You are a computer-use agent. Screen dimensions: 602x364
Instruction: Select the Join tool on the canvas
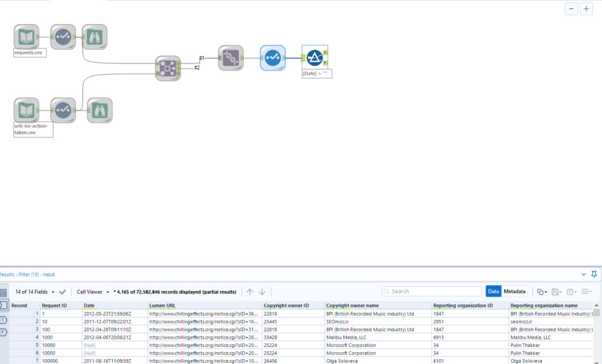(x=168, y=68)
